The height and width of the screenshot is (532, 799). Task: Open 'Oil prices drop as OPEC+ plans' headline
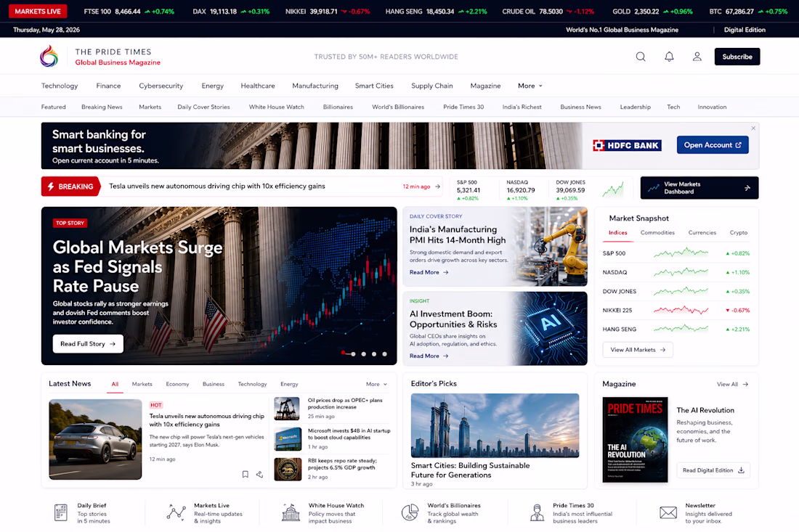tap(345, 404)
